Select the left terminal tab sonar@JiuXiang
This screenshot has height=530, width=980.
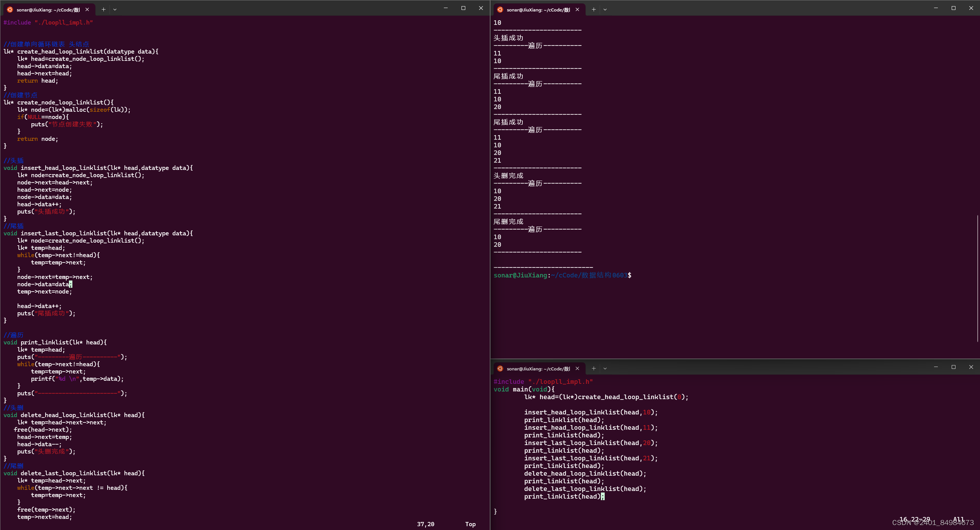48,10
